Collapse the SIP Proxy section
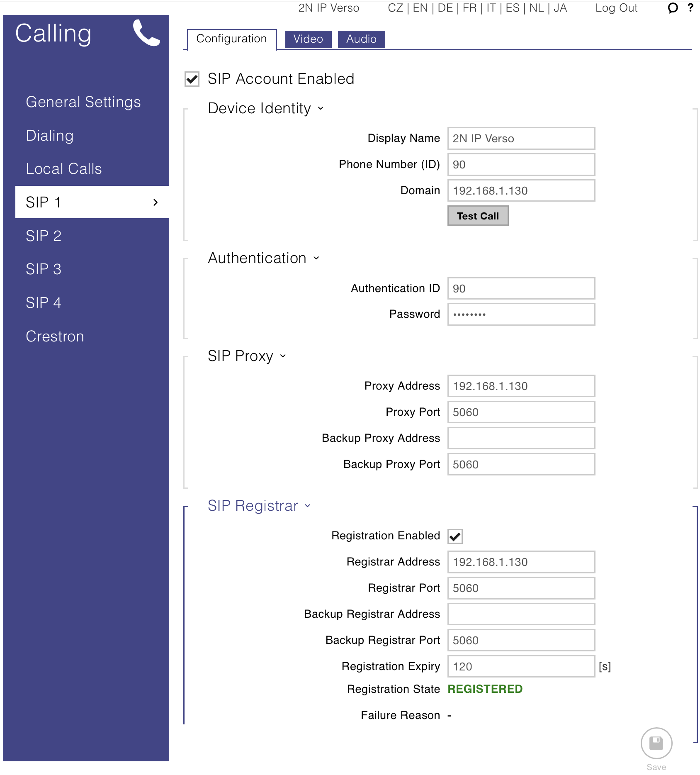700x775 pixels. pyautogui.click(x=283, y=356)
